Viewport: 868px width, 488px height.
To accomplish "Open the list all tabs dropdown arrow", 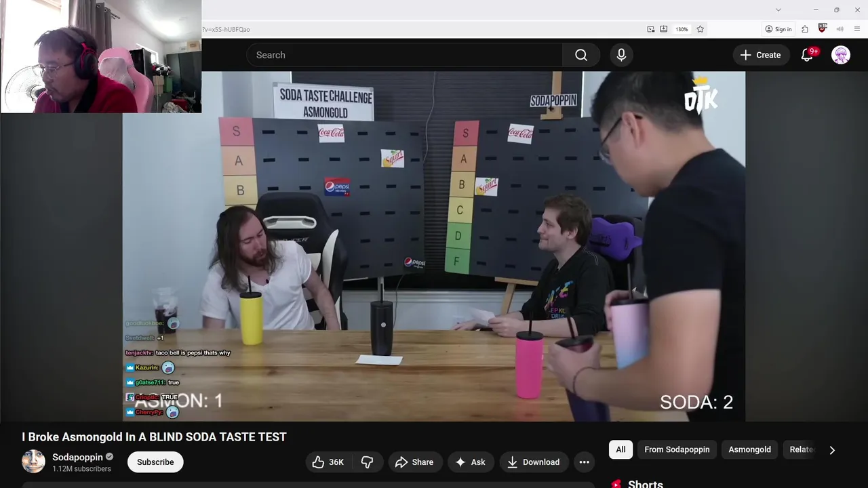I will 778,9.
